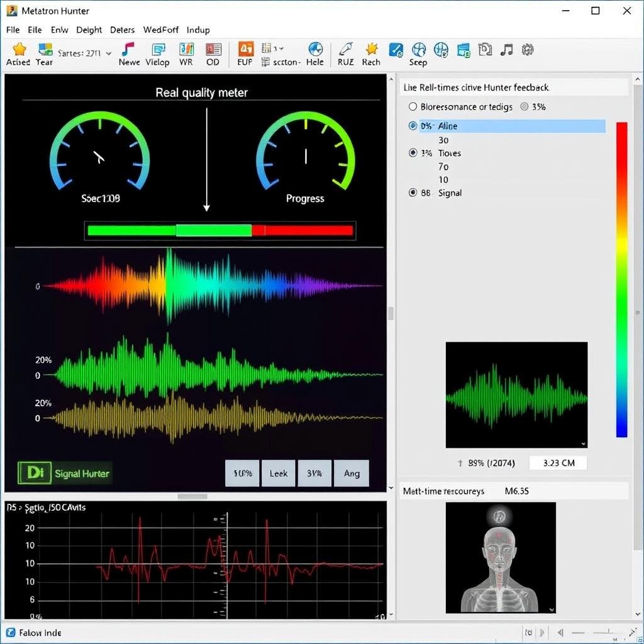Select the 'Signal' radio button
This screenshot has height=644, width=644.
click(x=413, y=193)
